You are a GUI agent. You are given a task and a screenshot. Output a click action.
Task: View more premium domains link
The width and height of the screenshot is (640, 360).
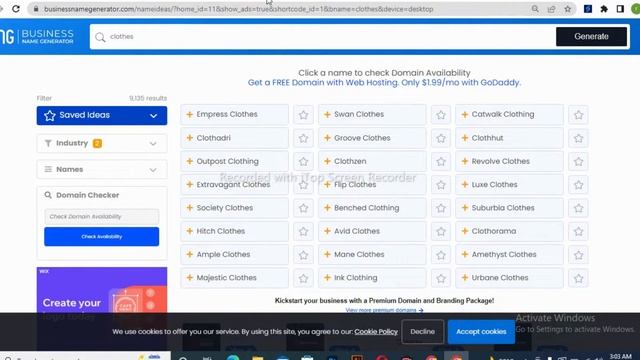(384, 310)
